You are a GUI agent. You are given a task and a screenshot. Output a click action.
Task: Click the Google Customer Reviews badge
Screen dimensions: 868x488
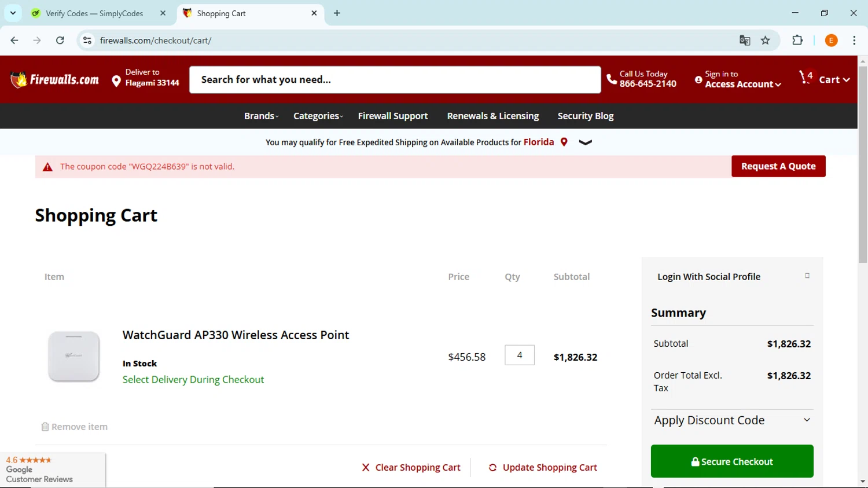pyautogui.click(x=53, y=469)
